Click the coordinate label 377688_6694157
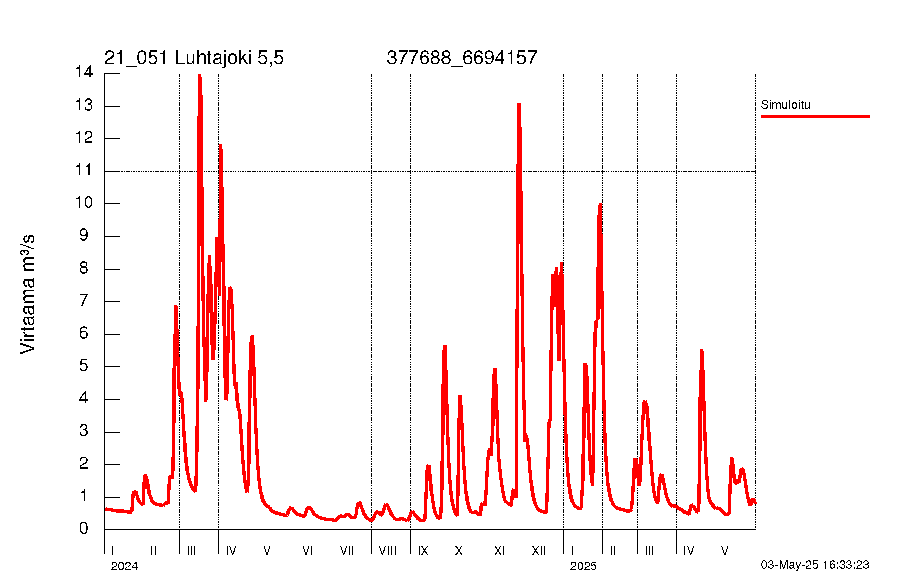Image resolution: width=924 pixels, height=582 pixels. click(x=462, y=58)
